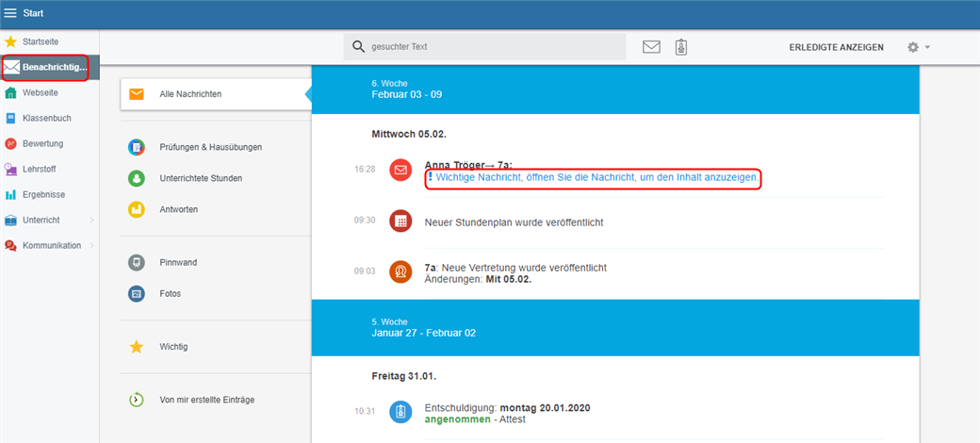Open Startseite in the sidebar
Viewport: 980px width, 443px height.
pyautogui.click(x=49, y=41)
